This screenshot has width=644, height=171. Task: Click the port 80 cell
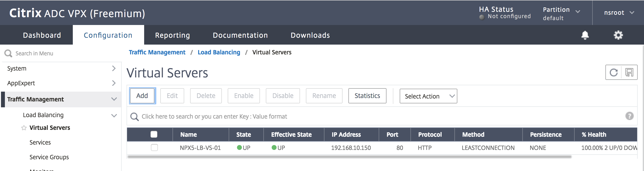pos(399,148)
